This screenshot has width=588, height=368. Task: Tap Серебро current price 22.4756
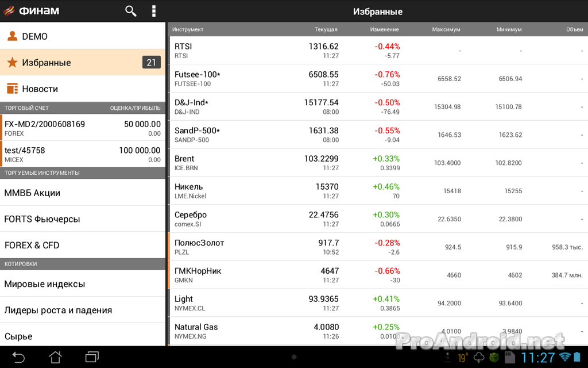(324, 215)
